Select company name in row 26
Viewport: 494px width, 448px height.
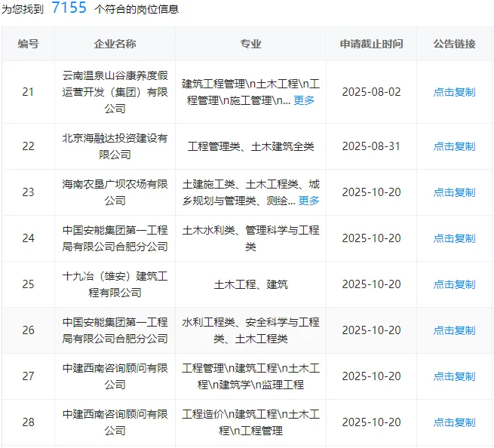(x=115, y=330)
